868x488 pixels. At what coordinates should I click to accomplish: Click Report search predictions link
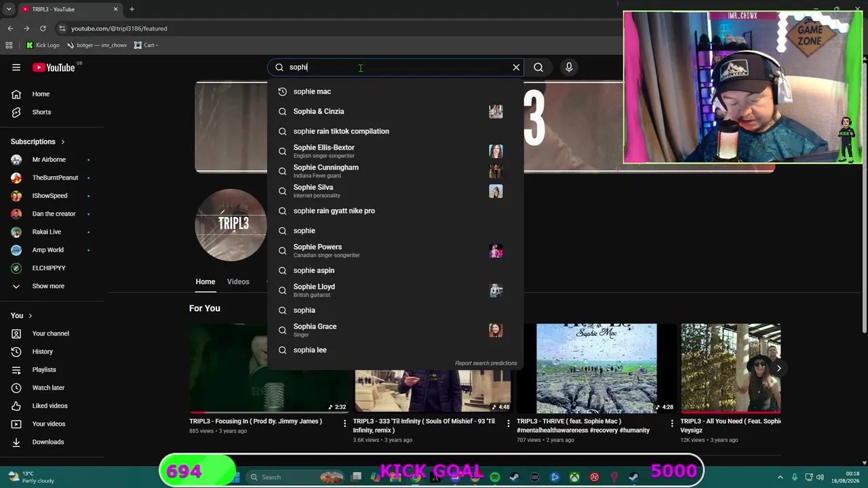[486, 363]
